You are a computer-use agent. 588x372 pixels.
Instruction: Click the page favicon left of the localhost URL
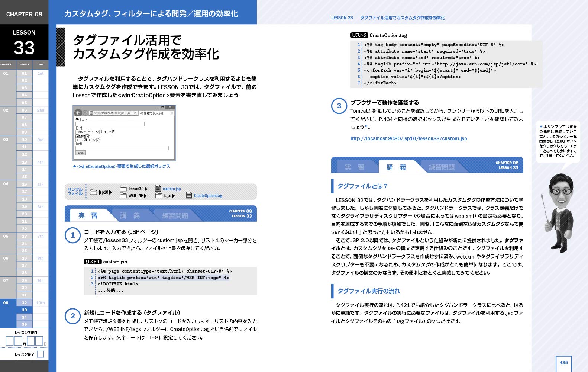pos(91,113)
